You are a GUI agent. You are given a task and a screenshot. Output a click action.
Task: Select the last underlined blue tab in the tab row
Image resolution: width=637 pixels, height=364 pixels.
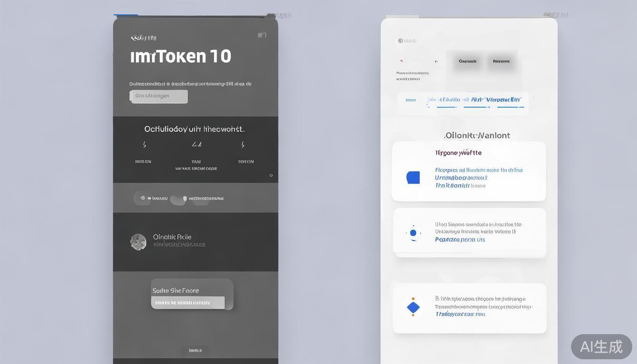pos(510,100)
